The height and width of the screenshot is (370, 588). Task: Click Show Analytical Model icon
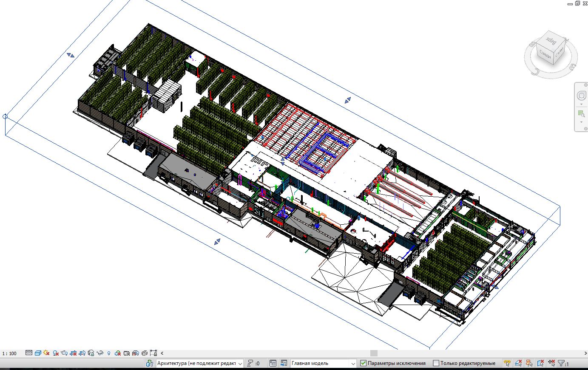(136, 353)
